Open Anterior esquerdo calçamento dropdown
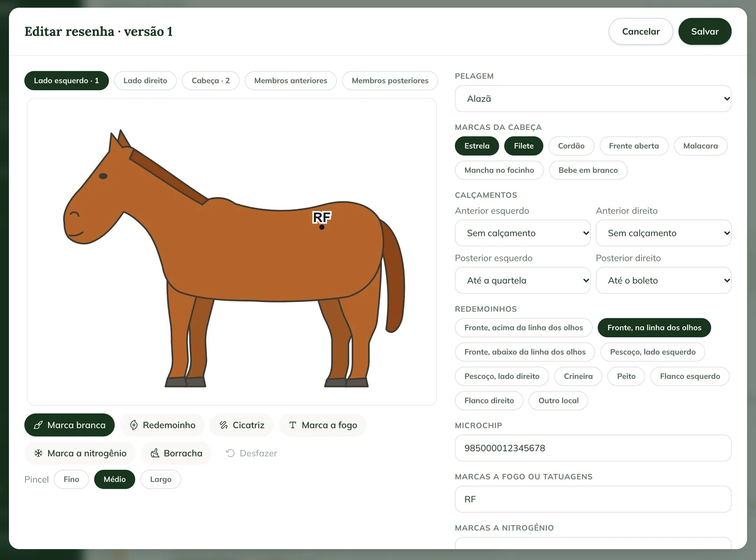Viewport: 756px width, 560px height. (x=523, y=233)
